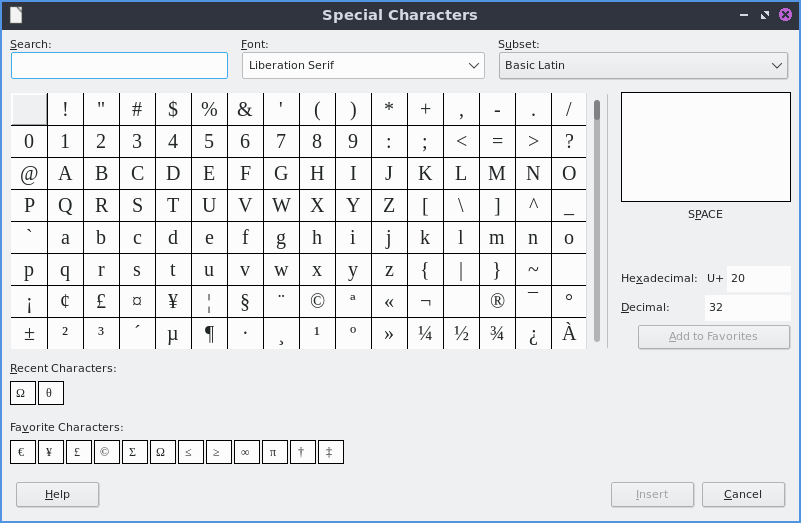The image size is (801, 523).
Task: Click the Decimal value field
Action: [746, 308]
